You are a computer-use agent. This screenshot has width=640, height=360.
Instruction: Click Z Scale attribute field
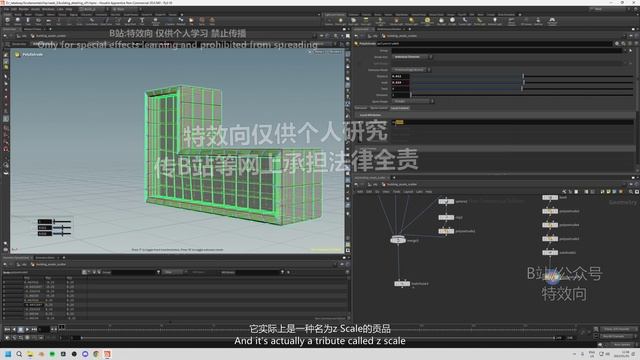[x=513, y=122]
